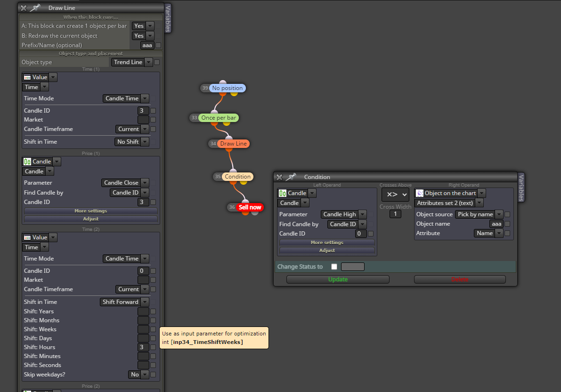561x392 pixels.
Task: Click the Value icon in Time (1) section
Action: pyautogui.click(x=27, y=77)
